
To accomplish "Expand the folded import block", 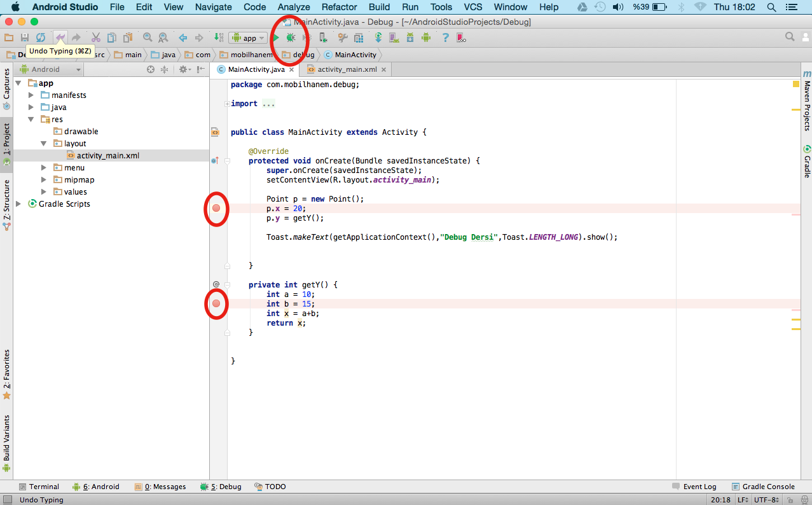I will pyautogui.click(x=227, y=104).
